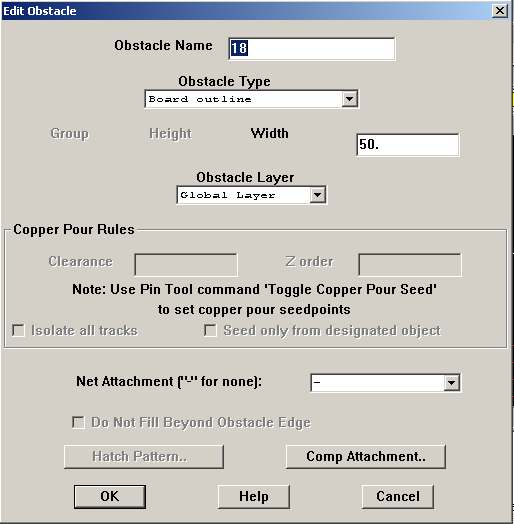
Task: Open the Hatch Pattern settings
Action: [x=144, y=456]
